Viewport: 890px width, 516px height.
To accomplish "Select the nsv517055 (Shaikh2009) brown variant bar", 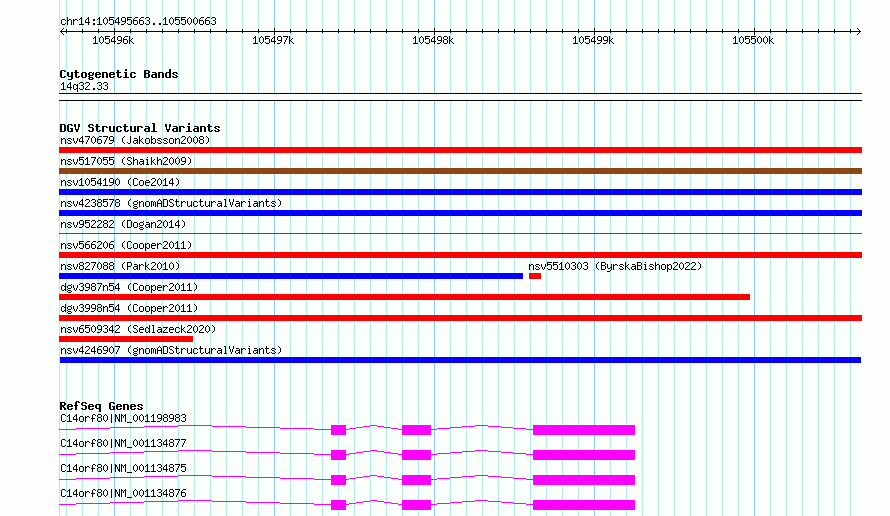I will tap(460, 171).
